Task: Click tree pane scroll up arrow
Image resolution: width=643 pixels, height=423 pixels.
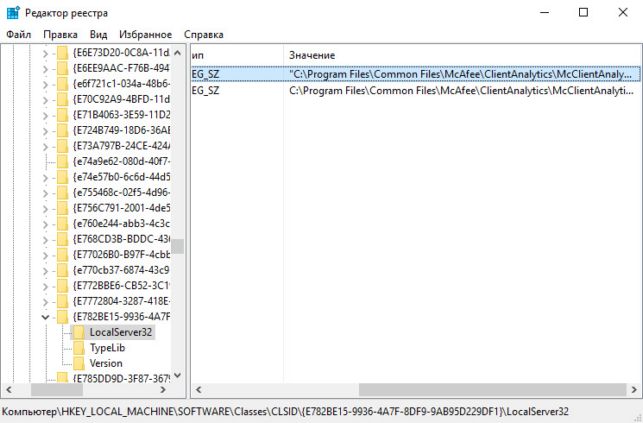Action: (x=178, y=52)
